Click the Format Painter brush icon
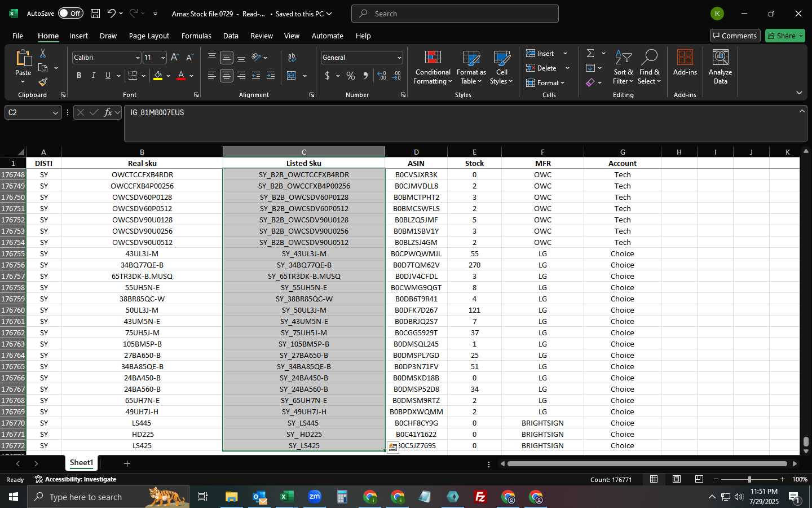Image resolution: width=812 pixels, height=508 pixels. tap(43, 82)
